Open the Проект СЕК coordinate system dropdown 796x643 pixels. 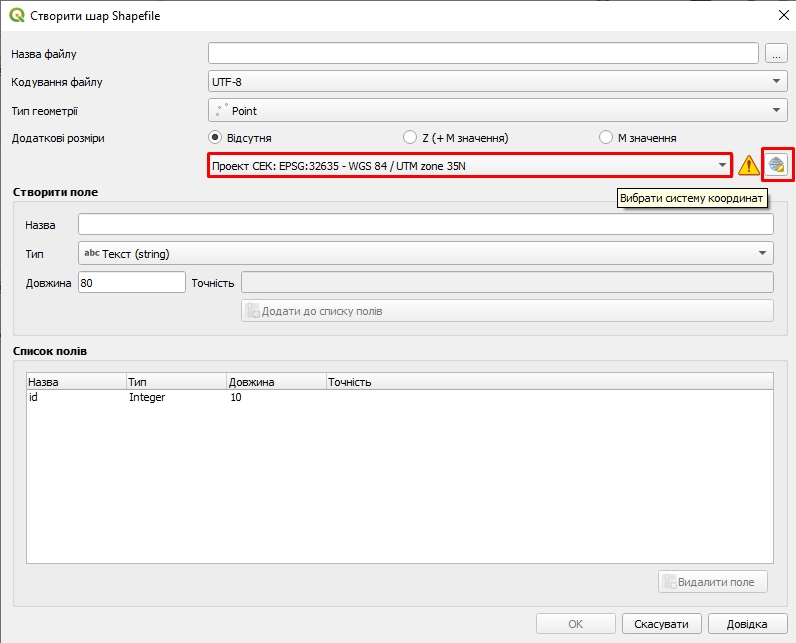pyautogui.click(x=469, y=165)
